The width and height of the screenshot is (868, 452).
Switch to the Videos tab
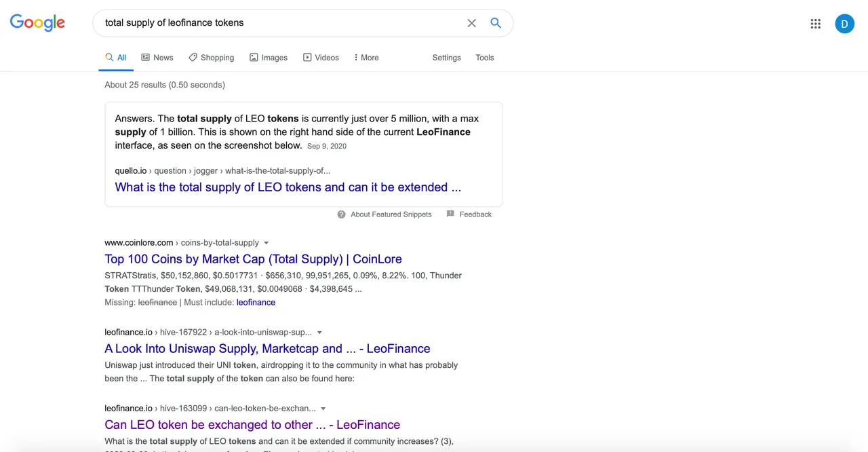pyautogui.click(x=321, y=58)
